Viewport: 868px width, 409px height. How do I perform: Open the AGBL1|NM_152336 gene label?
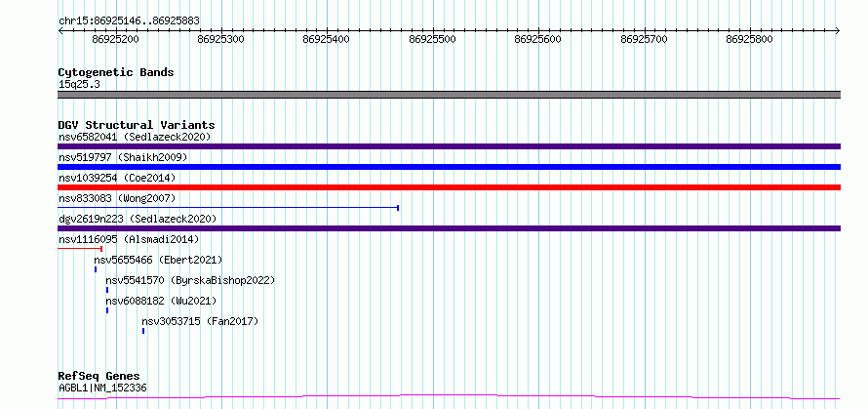[103, 388]
